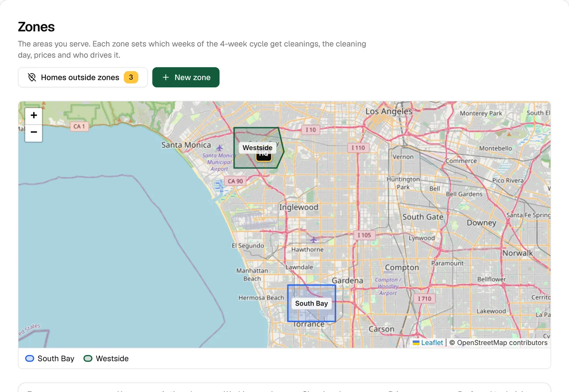The width and height of the screenshot is (569, 392).
Task: Select the Westside zone label on map
Action: pyautogui.click(x=257, y=148)
